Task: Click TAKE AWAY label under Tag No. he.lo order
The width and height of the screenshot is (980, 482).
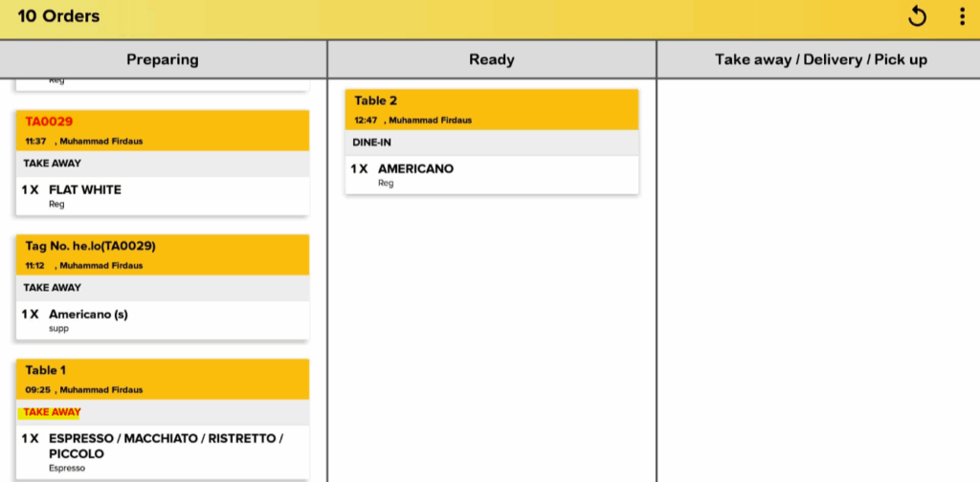Action: click(53, 288)
